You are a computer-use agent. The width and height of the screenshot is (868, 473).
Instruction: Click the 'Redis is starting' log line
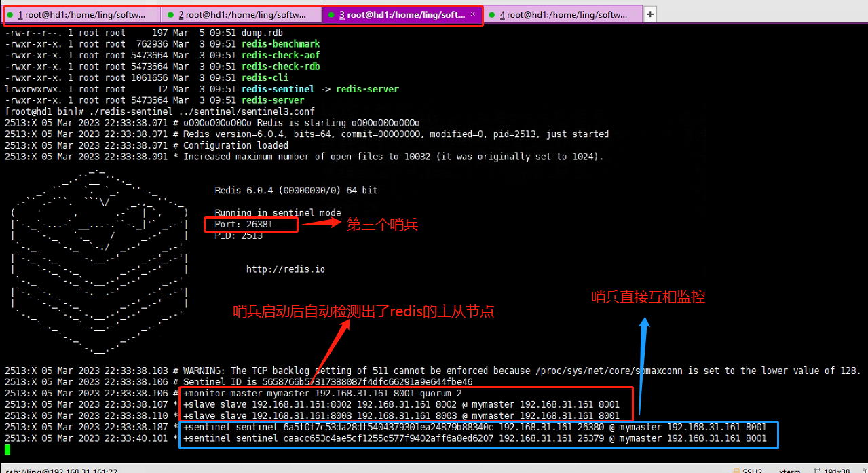(x=301, y=123)
